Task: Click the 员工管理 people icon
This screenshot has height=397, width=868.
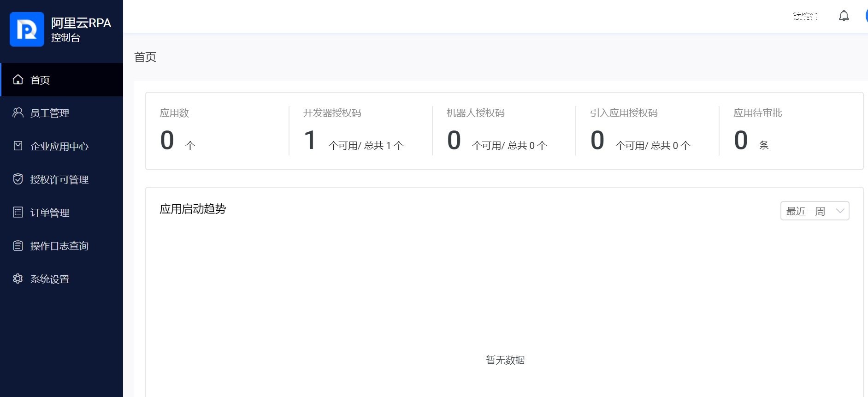Action: [18, 113]
